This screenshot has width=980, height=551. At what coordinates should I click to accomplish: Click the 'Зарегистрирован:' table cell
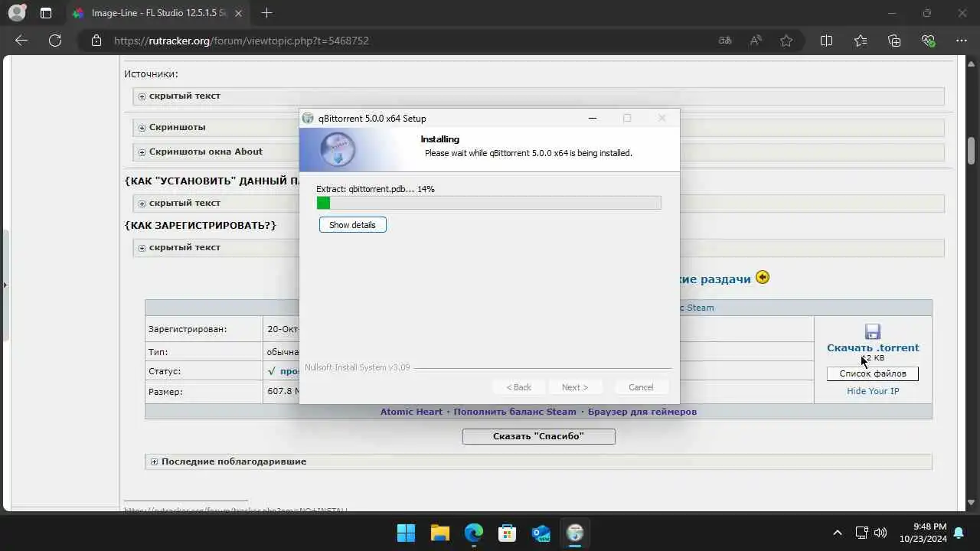[x=204, y=329]
